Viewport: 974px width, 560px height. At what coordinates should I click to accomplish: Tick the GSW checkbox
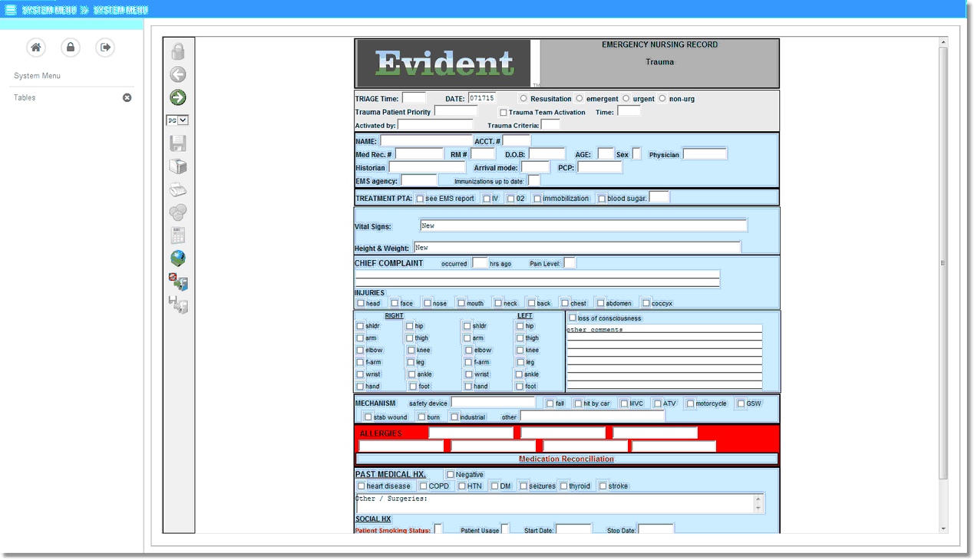point(741,404)
